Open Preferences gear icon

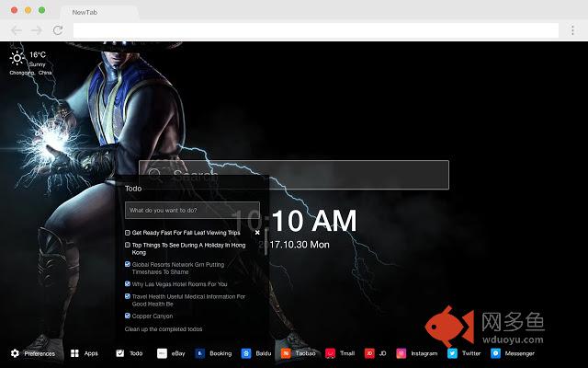pyautogui.click(x=15, y=353)
